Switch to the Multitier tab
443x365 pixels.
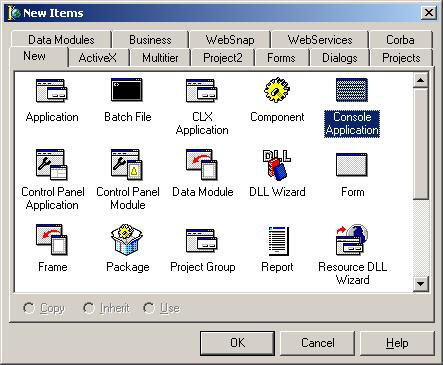pos(160,58)
